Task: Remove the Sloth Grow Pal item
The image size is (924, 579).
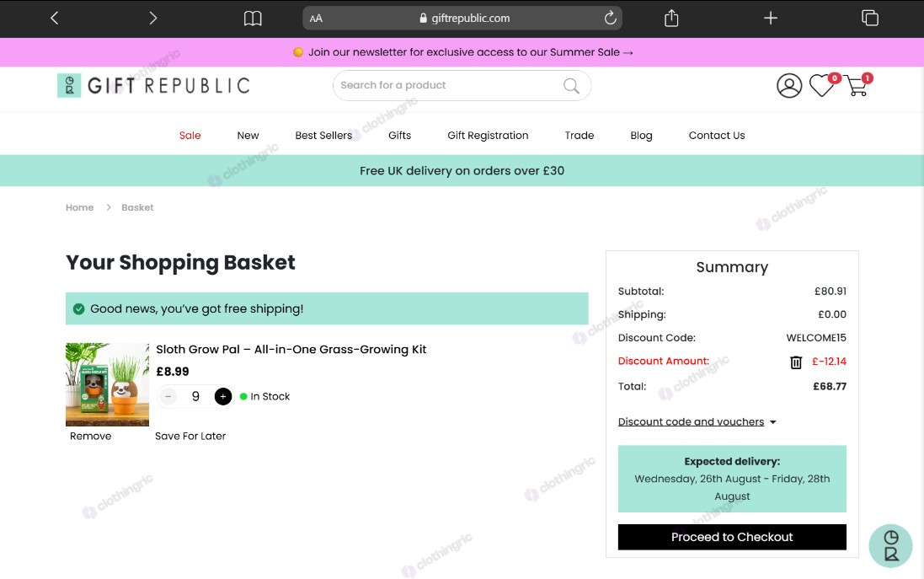Action: coord(90,437)
